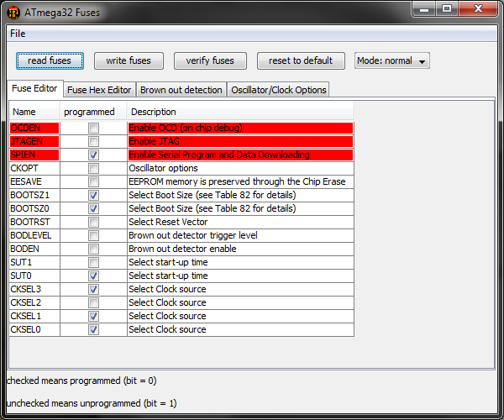Select the SUT0 name cell

[34, 276]
